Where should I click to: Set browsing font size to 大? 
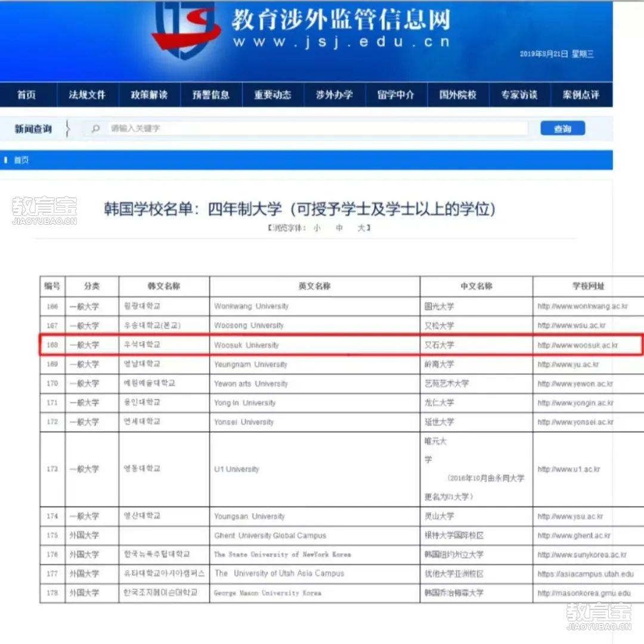point(361,228)
